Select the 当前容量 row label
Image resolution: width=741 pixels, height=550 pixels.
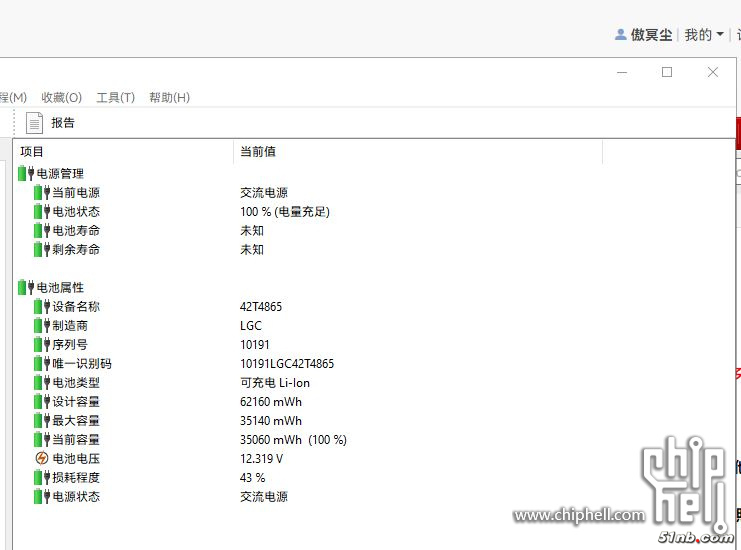pyautogui.click(x=76, y=439)
